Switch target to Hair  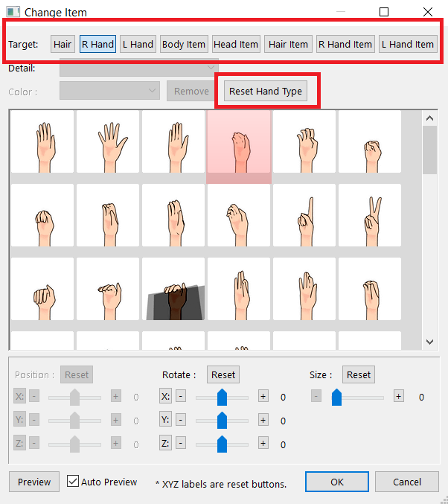(63, 44)
